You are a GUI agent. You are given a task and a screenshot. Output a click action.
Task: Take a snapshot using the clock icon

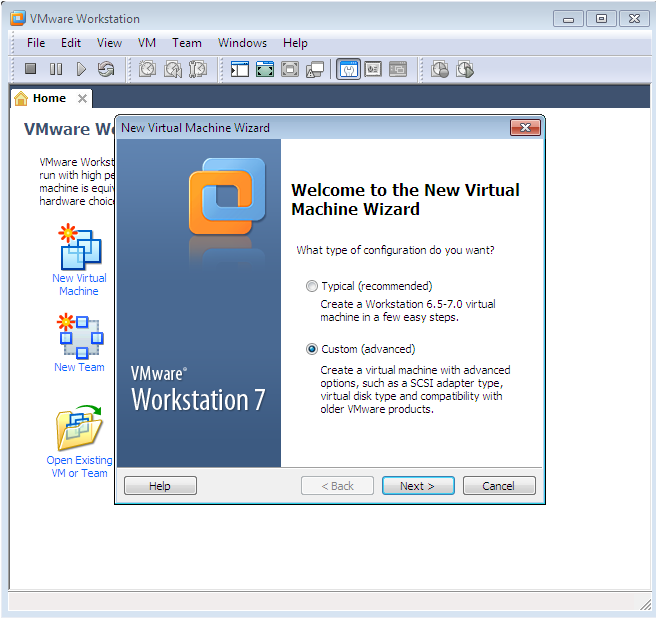pos(147,69)
